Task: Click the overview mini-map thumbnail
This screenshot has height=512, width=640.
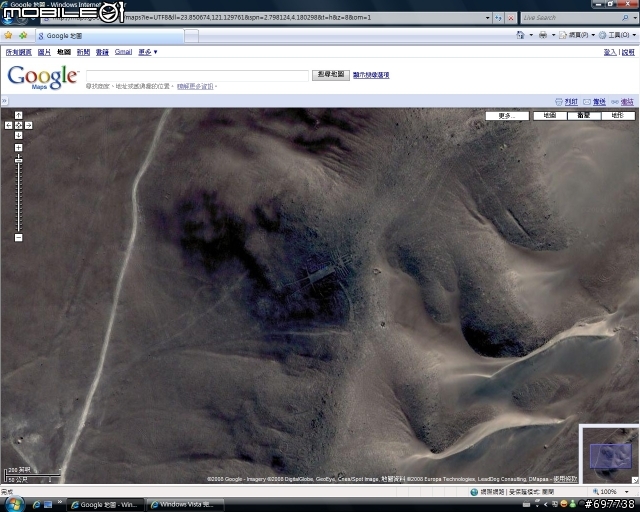Action: coord(610,454)
